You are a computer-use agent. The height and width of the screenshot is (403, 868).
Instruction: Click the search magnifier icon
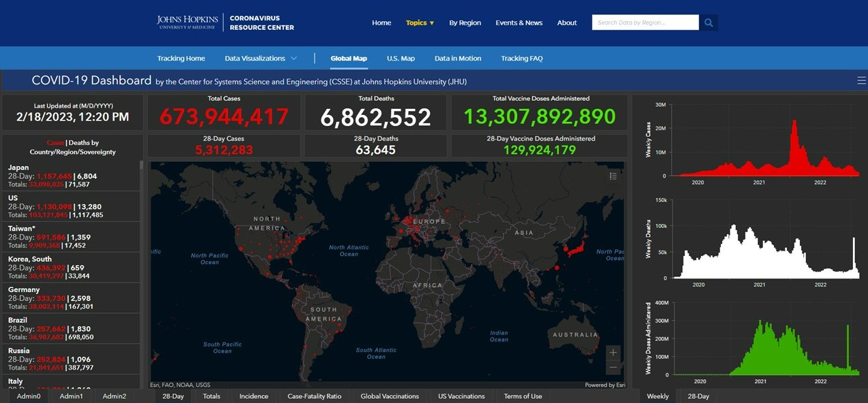(x=709, y=22)
